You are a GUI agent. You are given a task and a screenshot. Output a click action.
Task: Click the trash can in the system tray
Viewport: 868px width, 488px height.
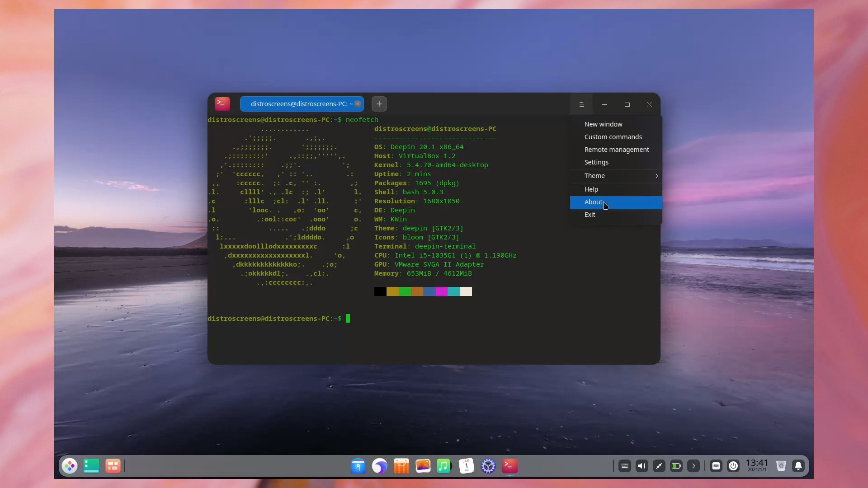coord(781,466)
